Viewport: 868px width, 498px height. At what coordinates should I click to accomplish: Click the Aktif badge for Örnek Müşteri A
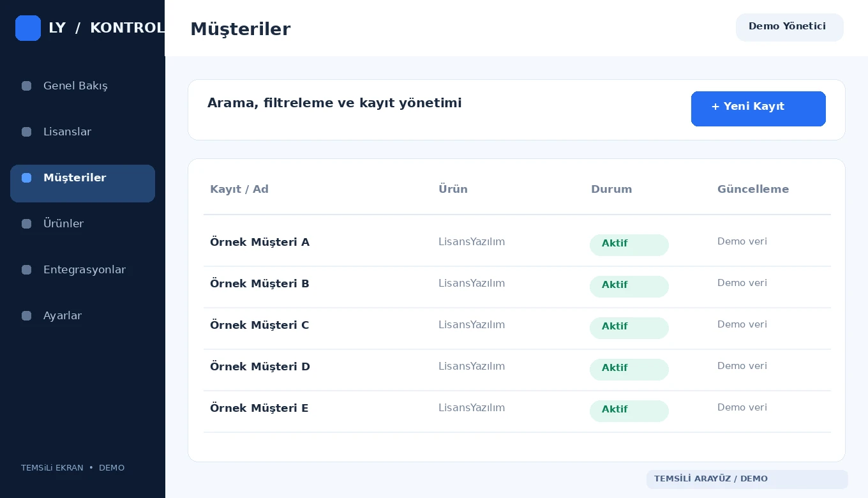(629, 245)
